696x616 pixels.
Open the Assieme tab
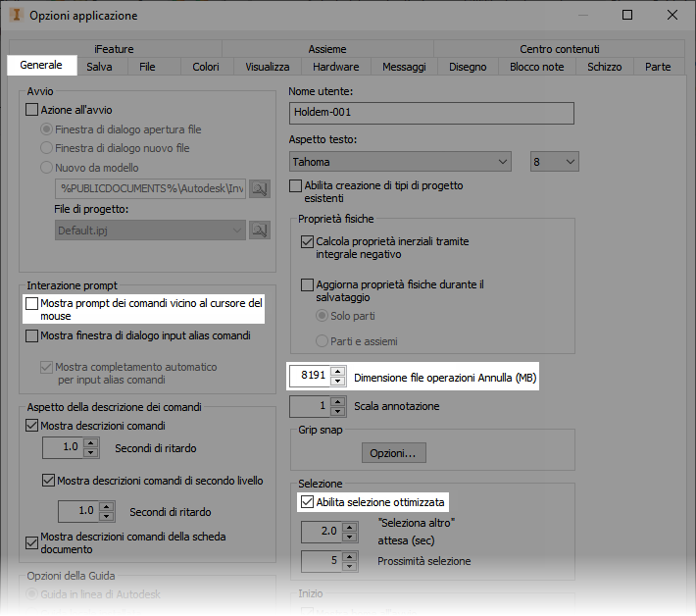[x=327, y=49]
